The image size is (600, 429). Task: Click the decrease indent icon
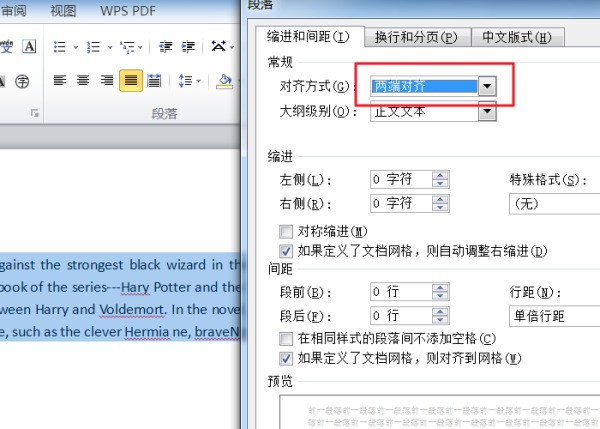pyautogui.click(x=166, y=47)
